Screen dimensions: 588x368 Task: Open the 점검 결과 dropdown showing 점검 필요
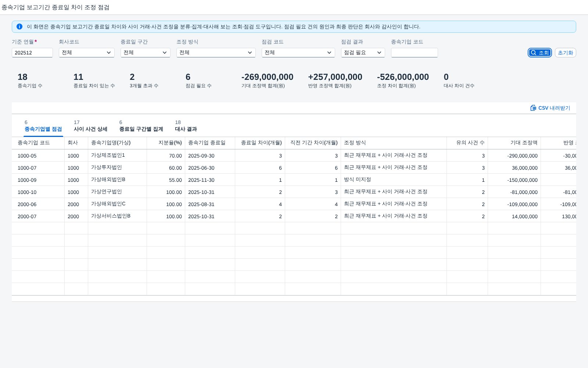click(x=363, y=53)
